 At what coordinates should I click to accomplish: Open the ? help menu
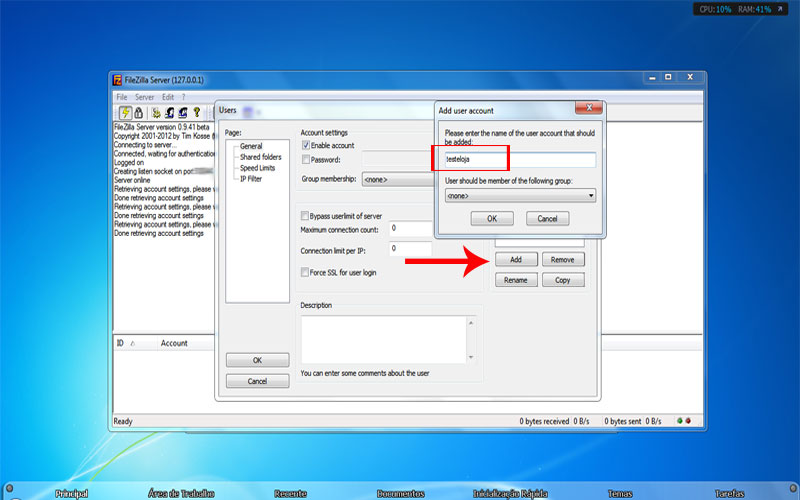tap(183, 97)
